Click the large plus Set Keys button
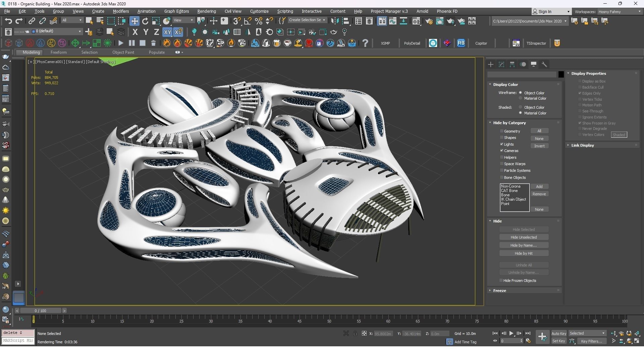This screenshot has width=644, height=349. (x=542, y=337)
